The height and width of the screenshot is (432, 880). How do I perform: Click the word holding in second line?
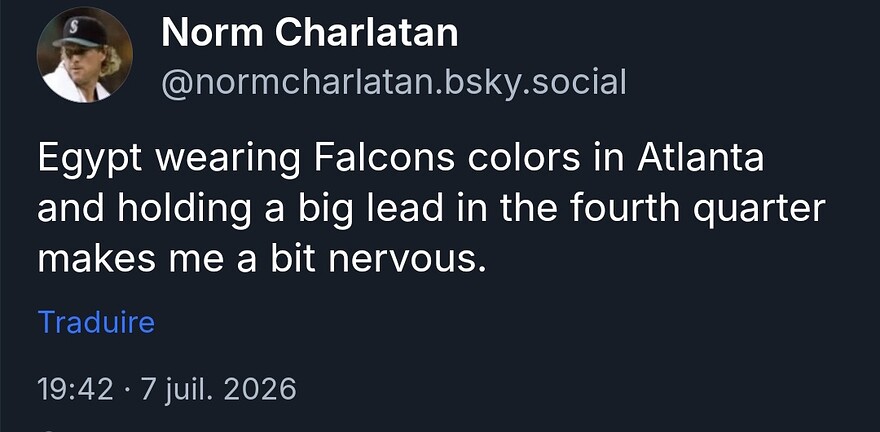tap(184, 210)
